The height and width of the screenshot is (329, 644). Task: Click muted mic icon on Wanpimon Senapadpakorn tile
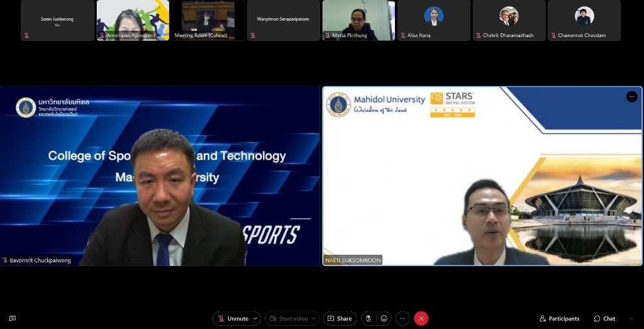tap(253, 35)
